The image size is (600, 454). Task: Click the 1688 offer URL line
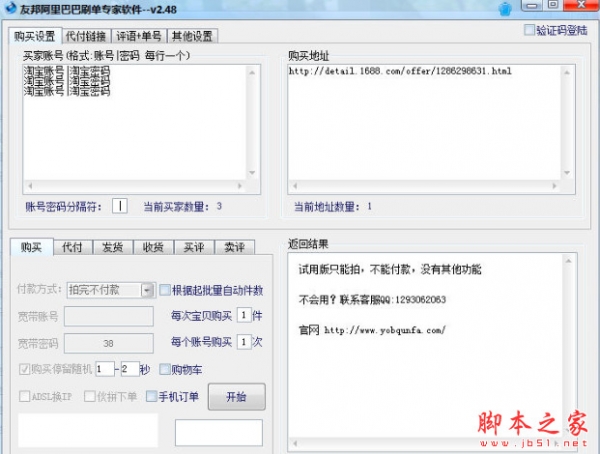click(400, 71)
